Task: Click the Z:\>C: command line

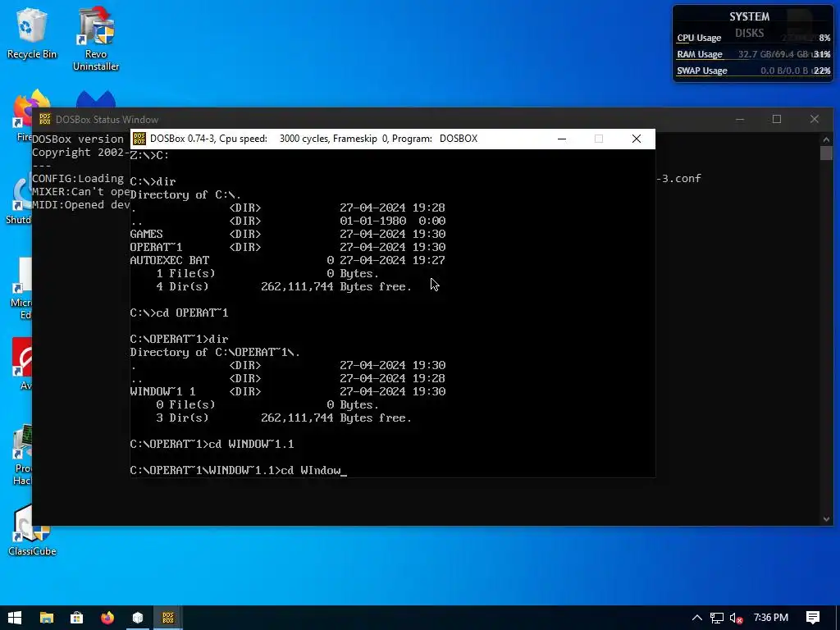Action: [149, 155]
